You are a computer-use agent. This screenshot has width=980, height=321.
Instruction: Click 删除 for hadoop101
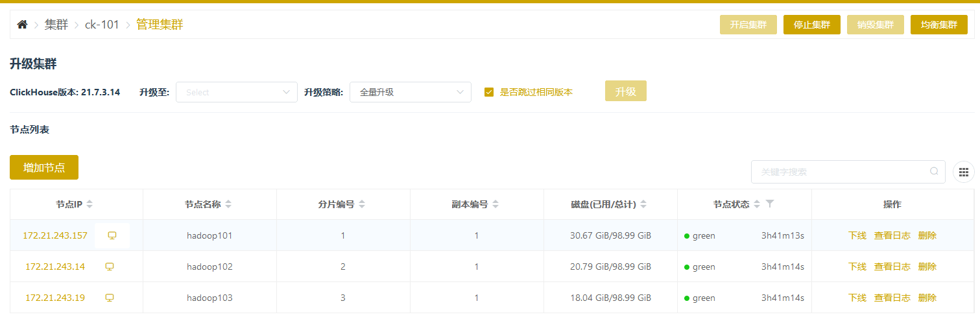(927, 235)
